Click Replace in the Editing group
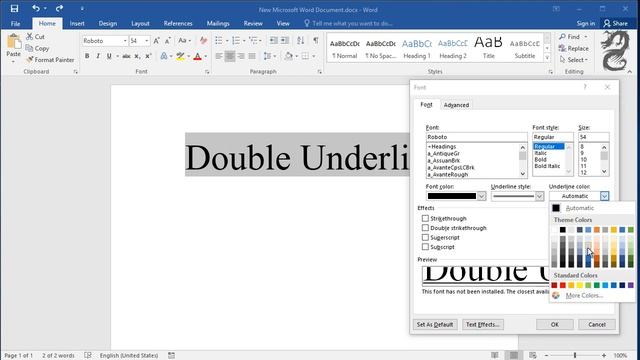The width and height of the screenshot is (640, 360). coord(573,48)
